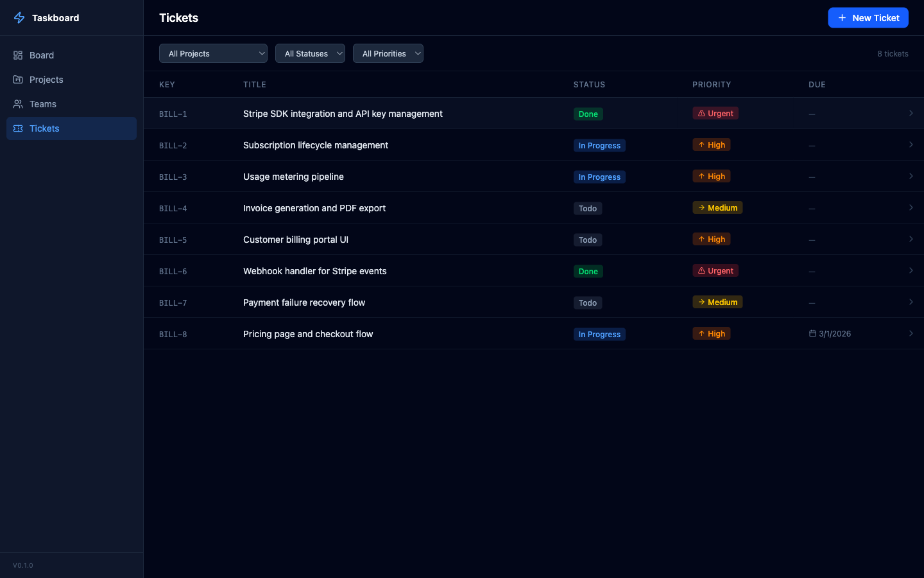Image resolution: width=924 pixels, height=578 pixels.
Task: Click the Urgent warning icon on BILL-6
Action: coord(701,270)
